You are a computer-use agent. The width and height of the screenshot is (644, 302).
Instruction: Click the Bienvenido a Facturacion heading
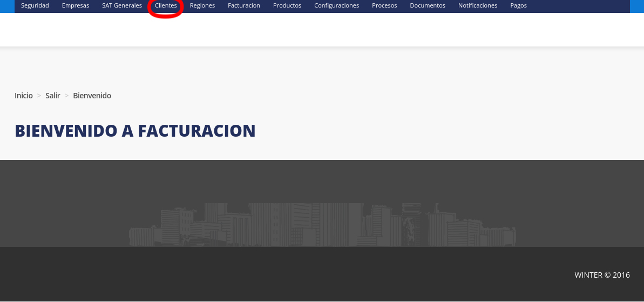click(135, 131)
